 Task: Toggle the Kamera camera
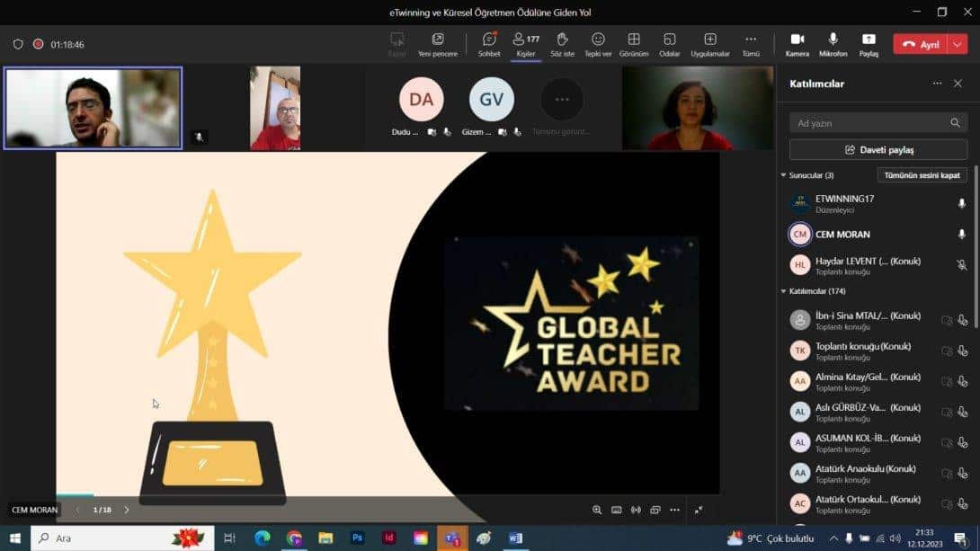797,44
